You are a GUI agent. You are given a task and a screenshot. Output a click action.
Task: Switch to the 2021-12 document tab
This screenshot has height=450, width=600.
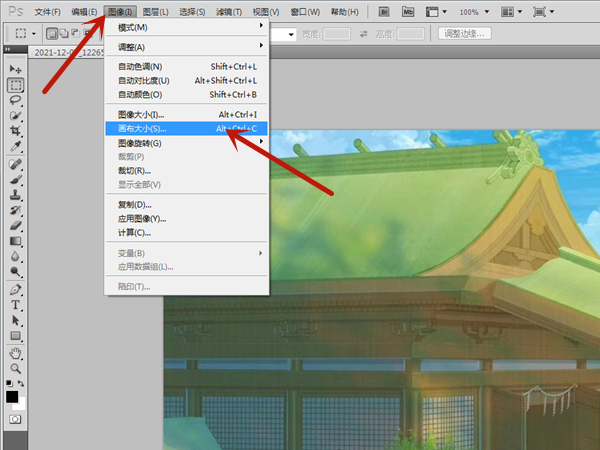[x=67, y=52]
